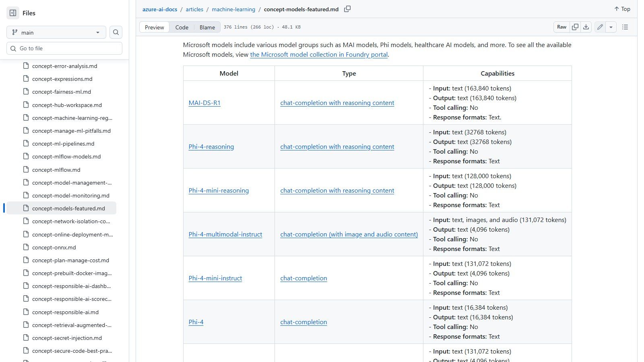The height and width of the screenshot is (362, 644).
Task: Switch to the Preview tab
Action: (x=155, y=27)
